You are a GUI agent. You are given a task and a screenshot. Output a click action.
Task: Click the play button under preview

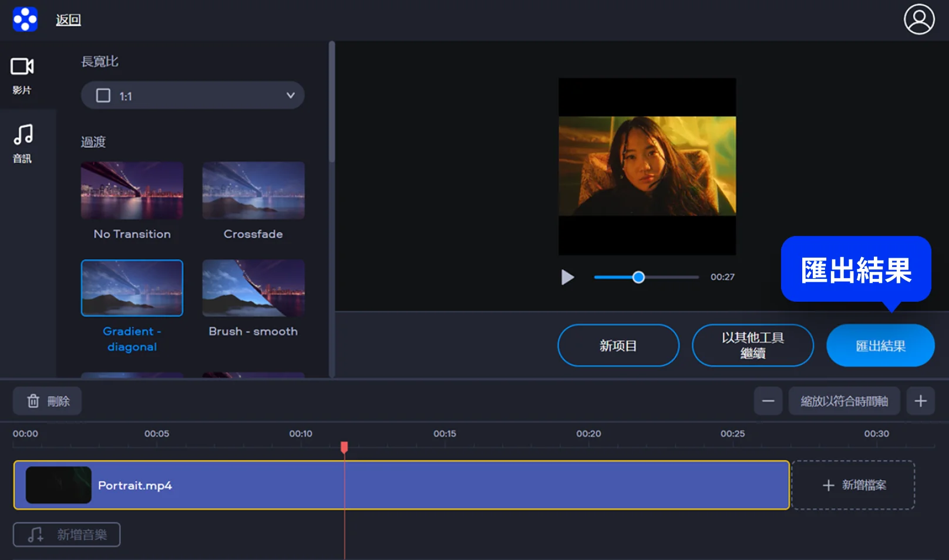(567, 277)
